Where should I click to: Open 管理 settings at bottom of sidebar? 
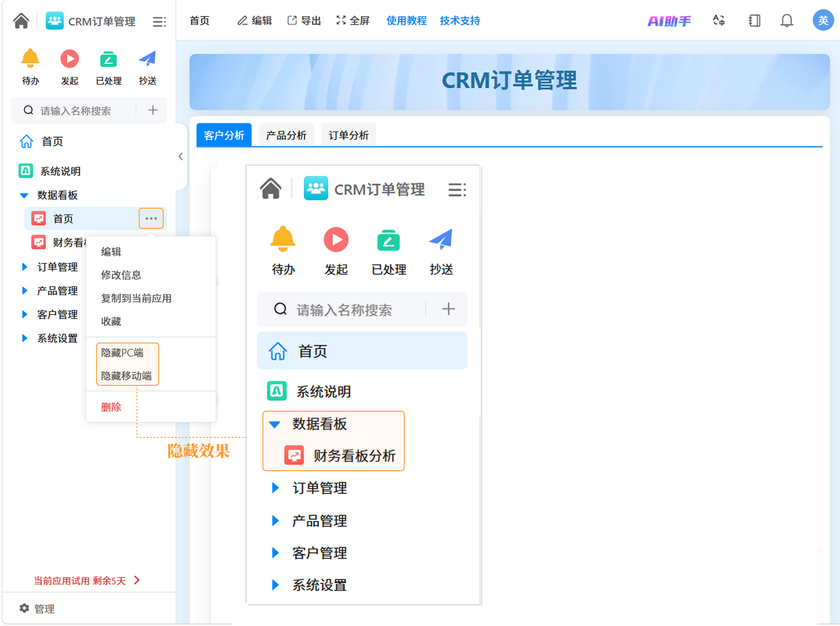tap(37, 609)
